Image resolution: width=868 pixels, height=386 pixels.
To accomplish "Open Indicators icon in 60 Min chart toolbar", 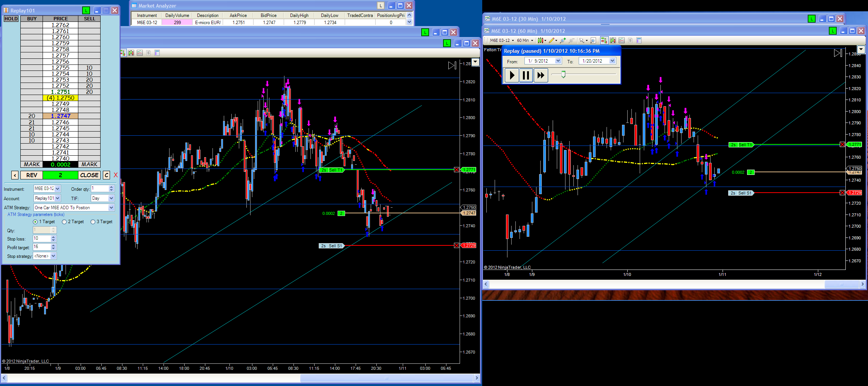I will coord(622,40).
